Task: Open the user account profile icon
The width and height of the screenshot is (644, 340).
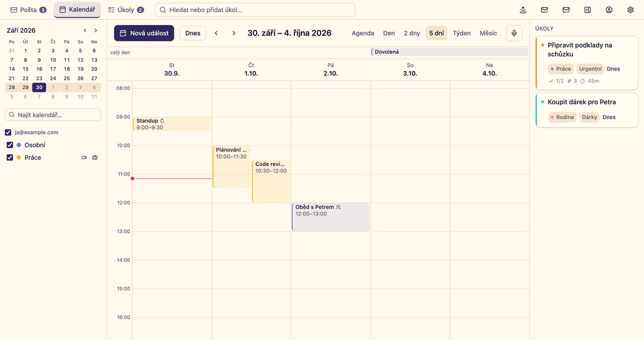Action: coord(609,10)
